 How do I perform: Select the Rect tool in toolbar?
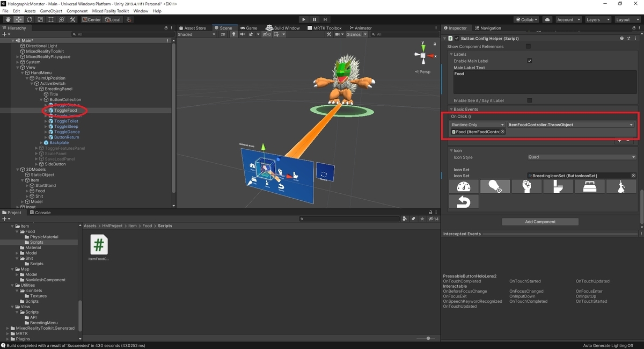tap(50, 19)
